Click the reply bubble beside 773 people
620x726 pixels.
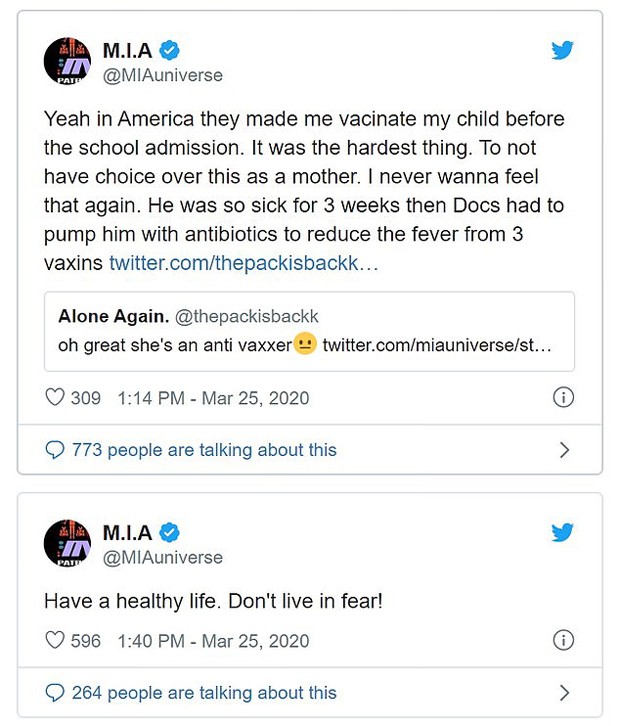pos(55,450)
